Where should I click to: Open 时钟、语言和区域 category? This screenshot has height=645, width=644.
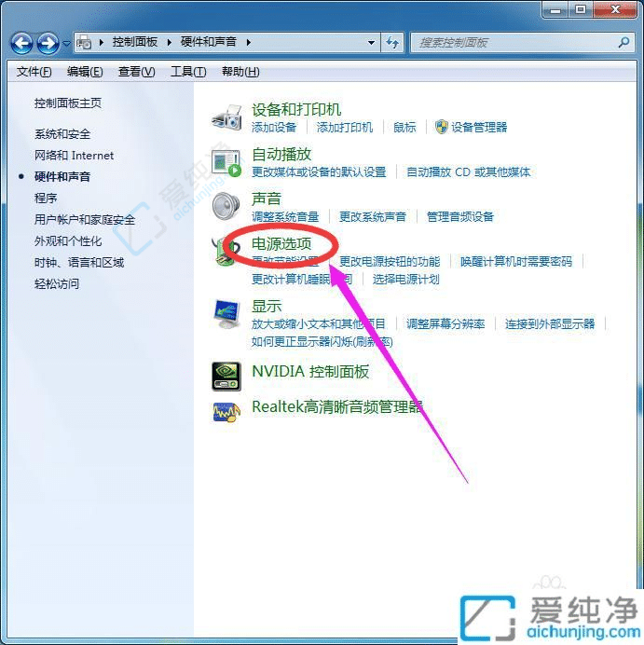(x=79, y=262)
